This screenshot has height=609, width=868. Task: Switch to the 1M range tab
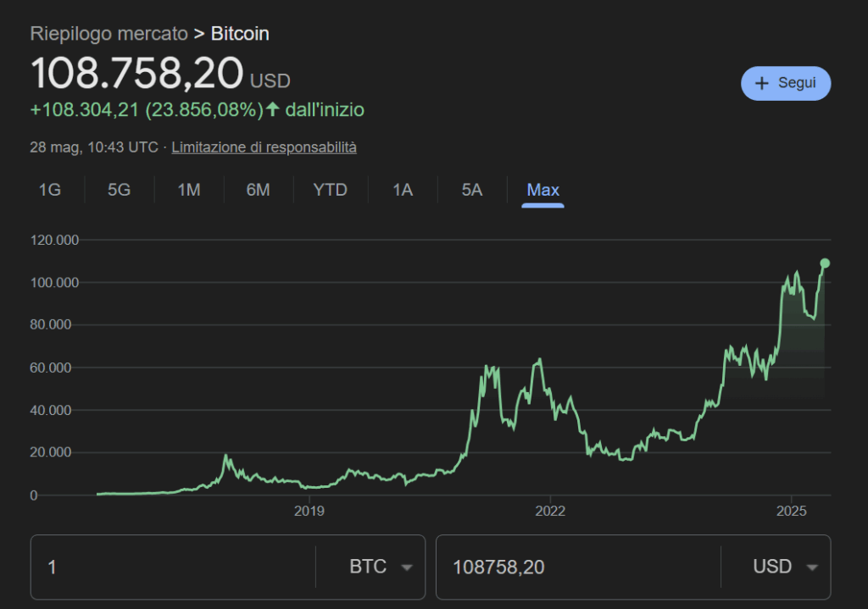click(x=189, y=190)
